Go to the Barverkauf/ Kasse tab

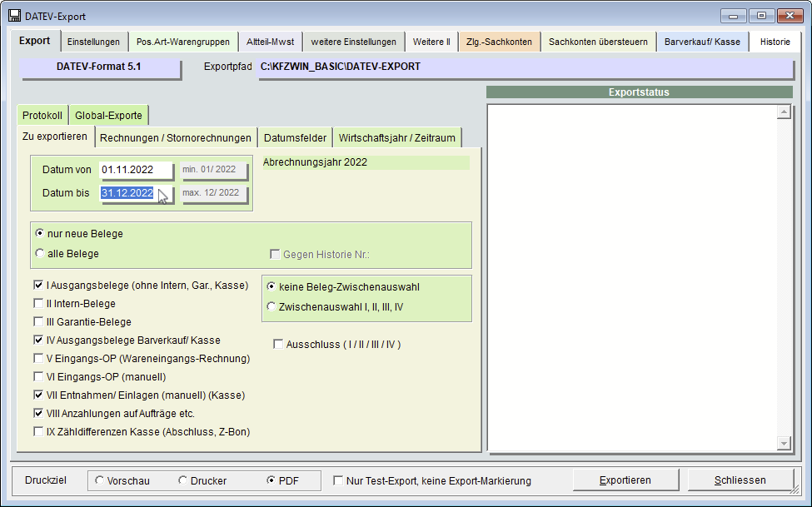702,42
